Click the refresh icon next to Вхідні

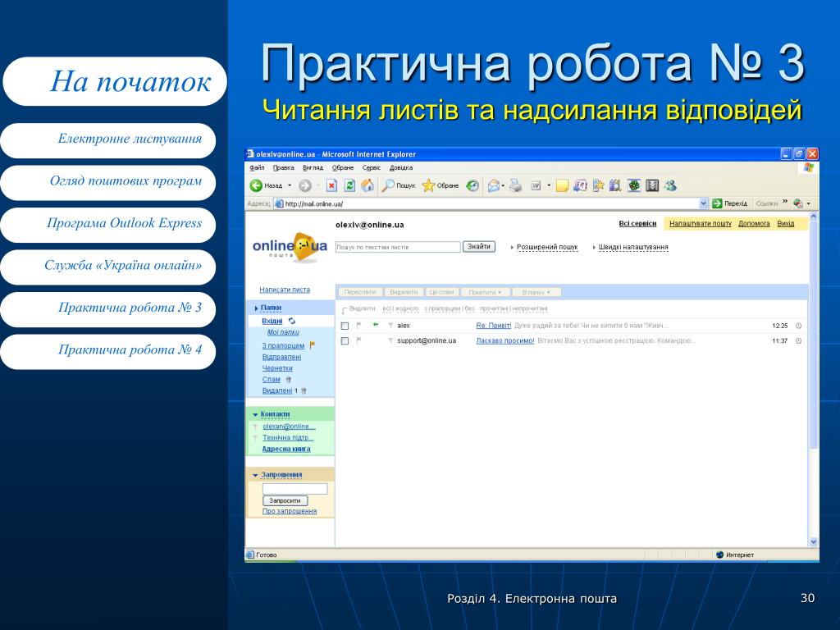[292, 321]
